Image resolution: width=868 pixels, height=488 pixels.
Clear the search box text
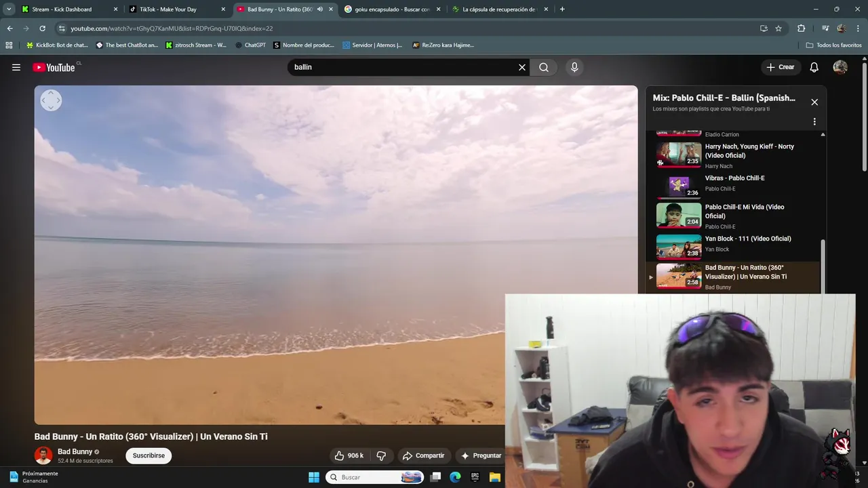tap(522, 67)
